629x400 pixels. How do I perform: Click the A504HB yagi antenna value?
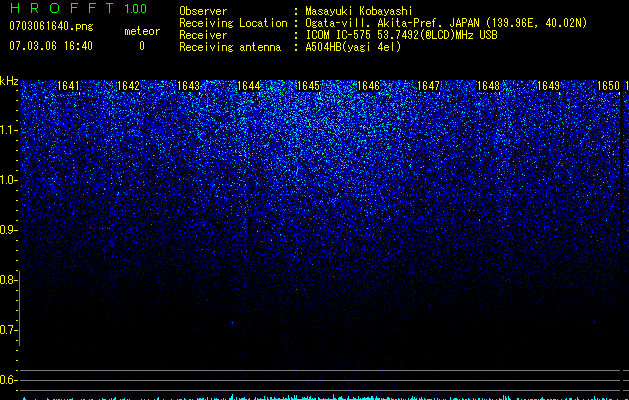pyautogui.click(x=353, y=47)
